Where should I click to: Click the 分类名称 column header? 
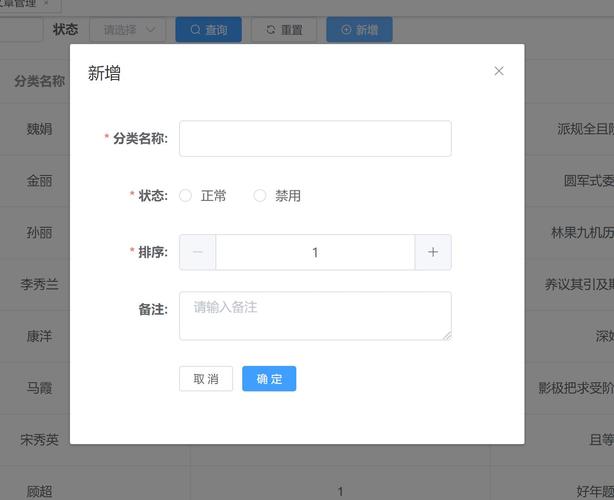[x=39, y=81]
